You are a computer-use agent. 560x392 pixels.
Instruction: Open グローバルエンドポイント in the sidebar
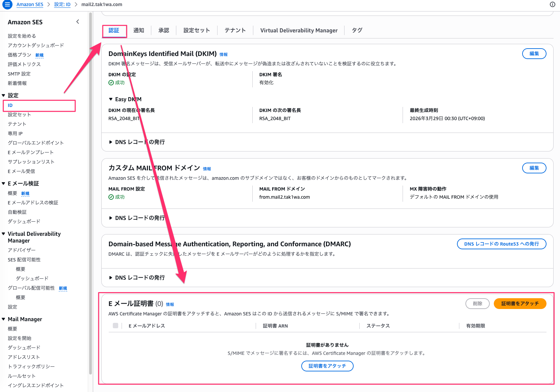(36, 143)
